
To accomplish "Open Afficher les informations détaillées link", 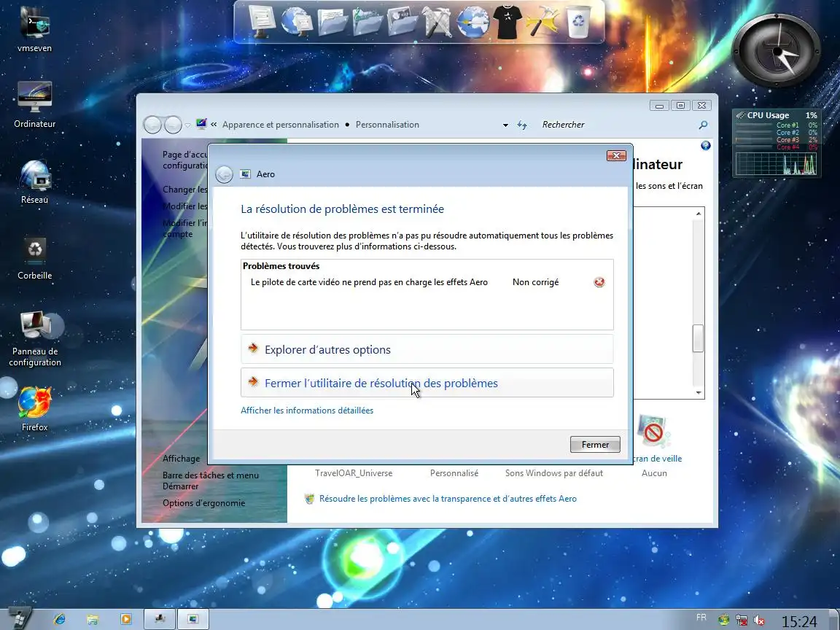I will (x=307, y=411).
